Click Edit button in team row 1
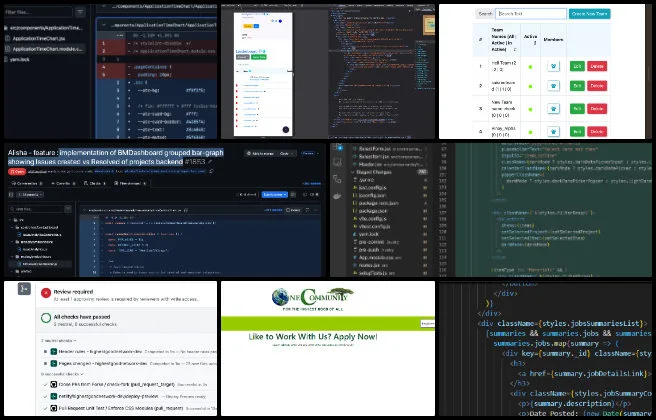 pyautogui.click(x=577, y=66)
